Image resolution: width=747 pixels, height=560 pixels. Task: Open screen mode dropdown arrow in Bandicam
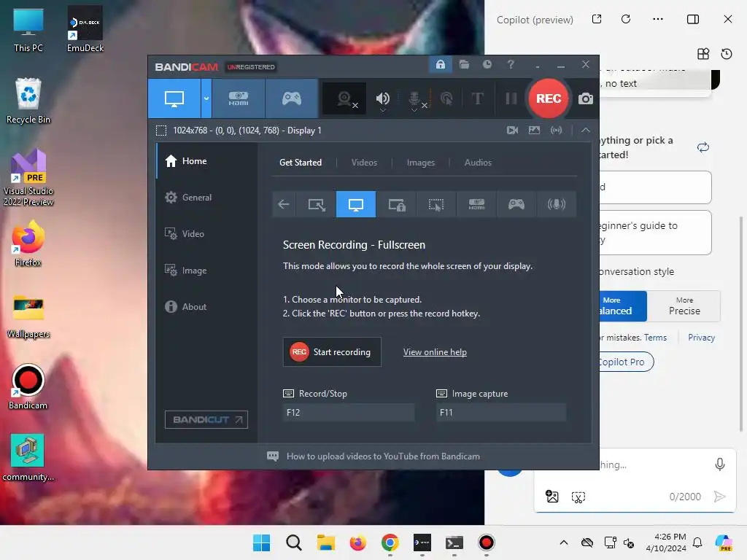tap(206, 98)
